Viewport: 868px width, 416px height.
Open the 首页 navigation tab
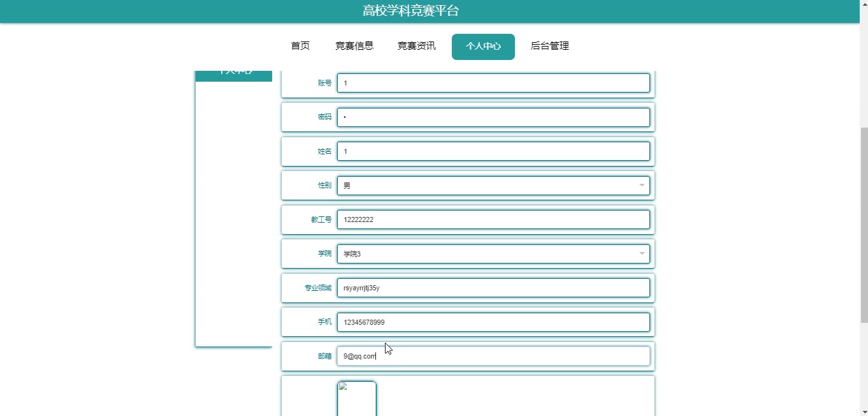(x=300, y=46)
